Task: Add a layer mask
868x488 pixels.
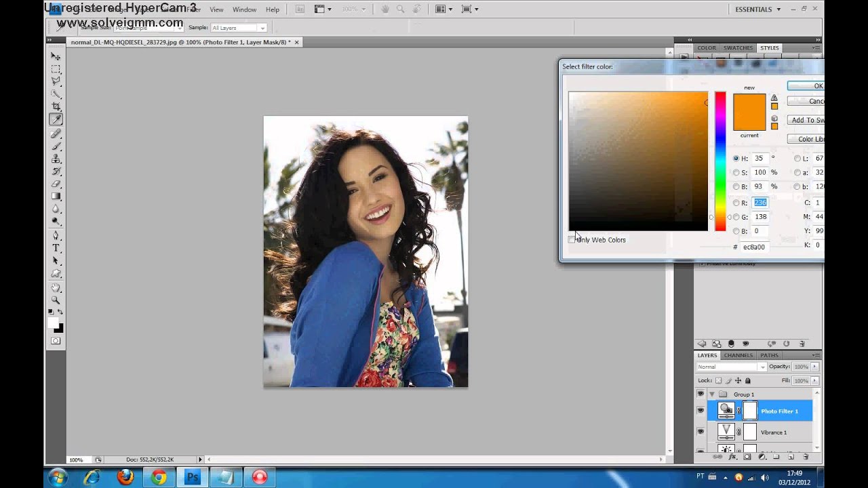Action: point(747,457)
